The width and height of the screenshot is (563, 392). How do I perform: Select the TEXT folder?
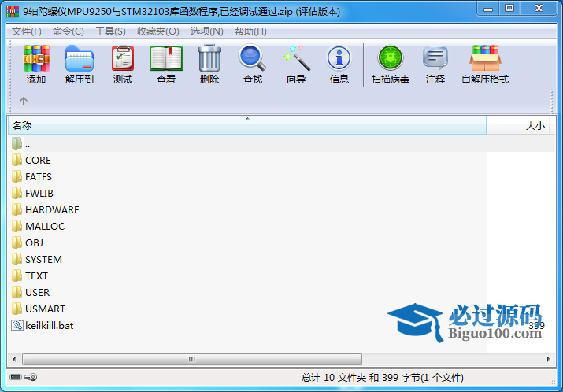point(29,276)
